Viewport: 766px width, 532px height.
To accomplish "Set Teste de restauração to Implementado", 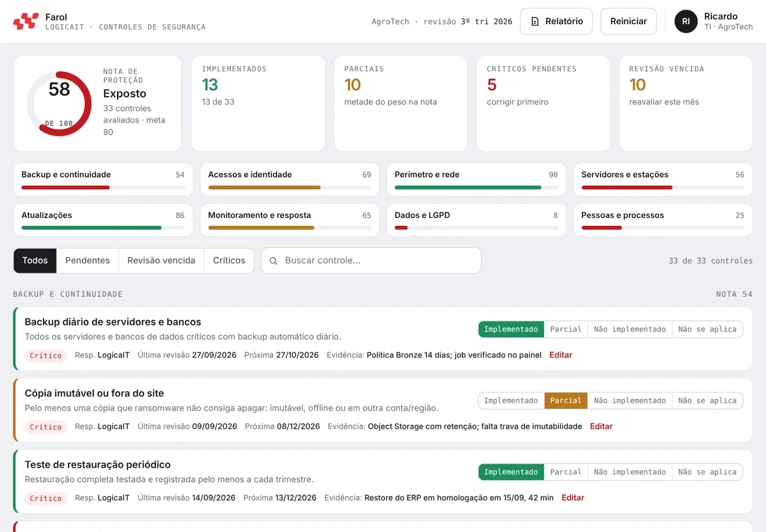I will [511, 472].
